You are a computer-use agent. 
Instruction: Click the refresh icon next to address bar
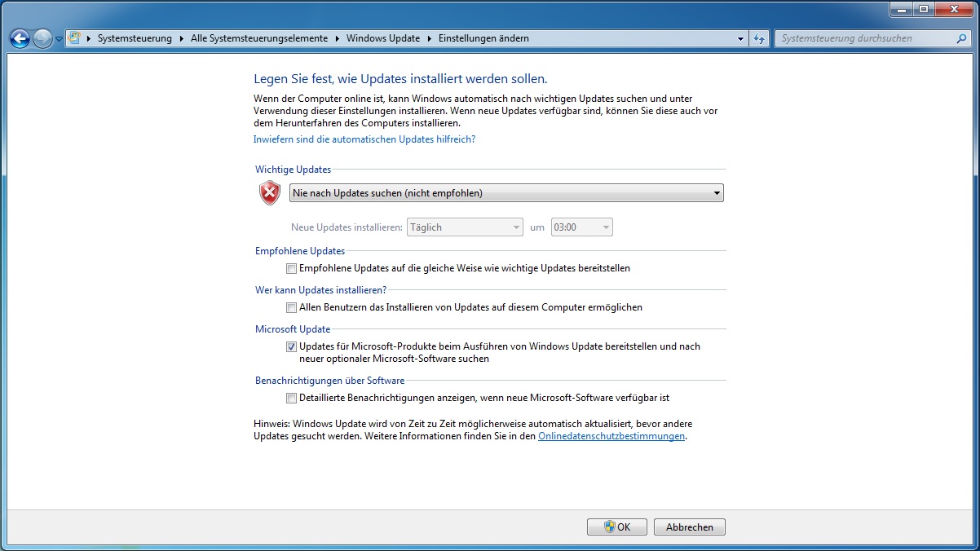click(x=759, y=38)
